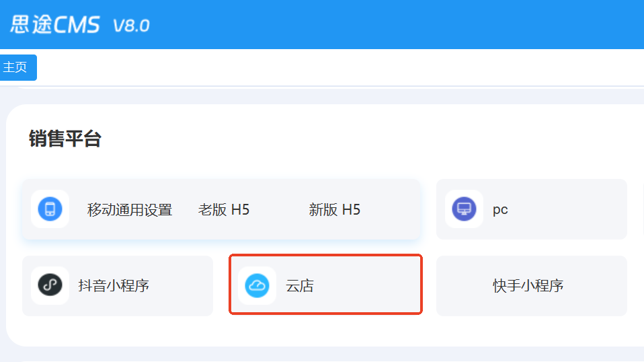Select the 新版 H5 option
Screen dimensions: 644x362
pos(335,210)
